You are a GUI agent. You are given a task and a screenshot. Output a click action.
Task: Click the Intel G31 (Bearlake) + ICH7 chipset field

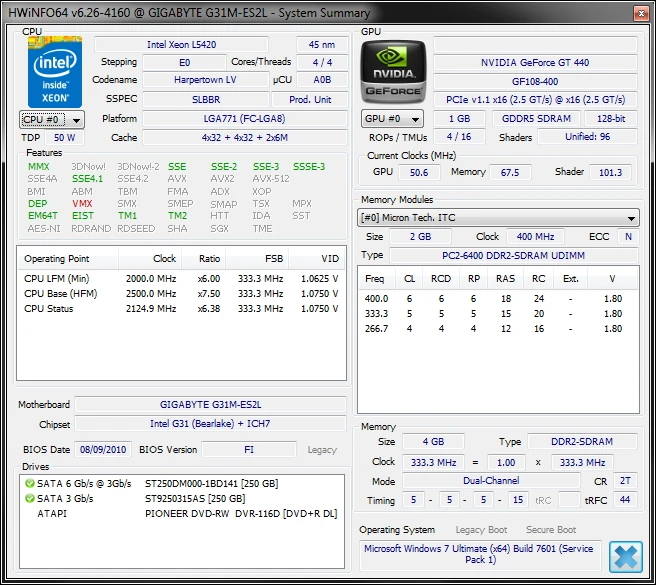(210, 424)
